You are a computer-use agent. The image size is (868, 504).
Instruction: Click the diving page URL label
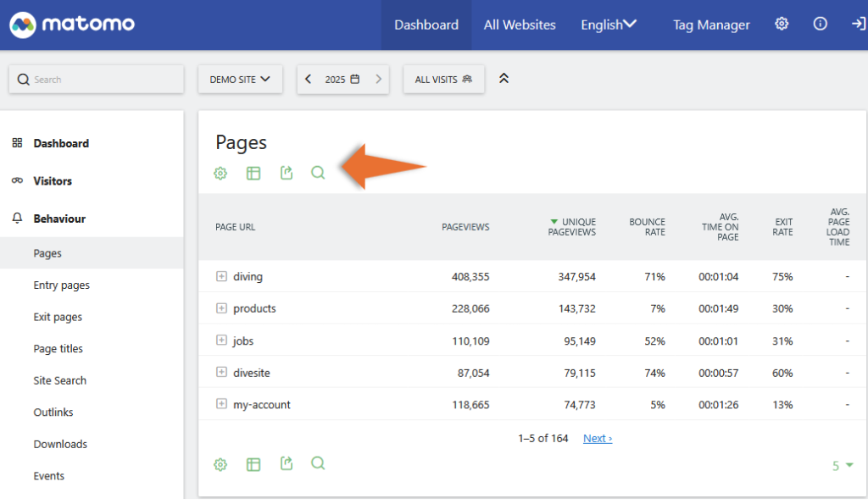[x=248, y=277]
